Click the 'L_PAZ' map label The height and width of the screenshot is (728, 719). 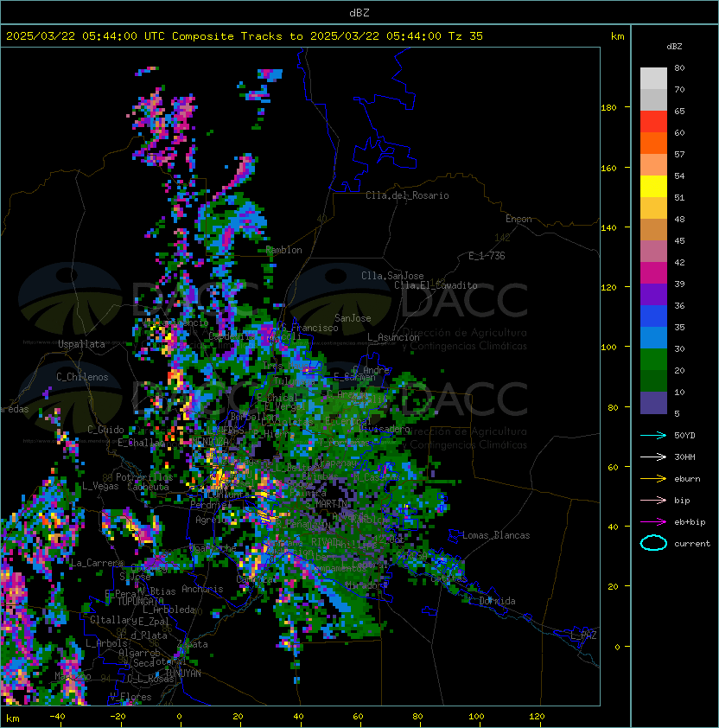[x=583, y=635]
